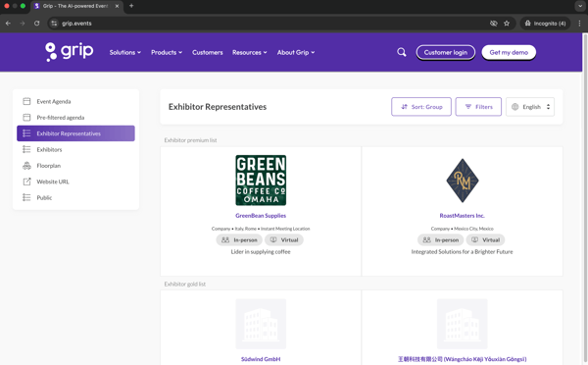Bookmark this page with the star icon

click(x=507, y=24)
